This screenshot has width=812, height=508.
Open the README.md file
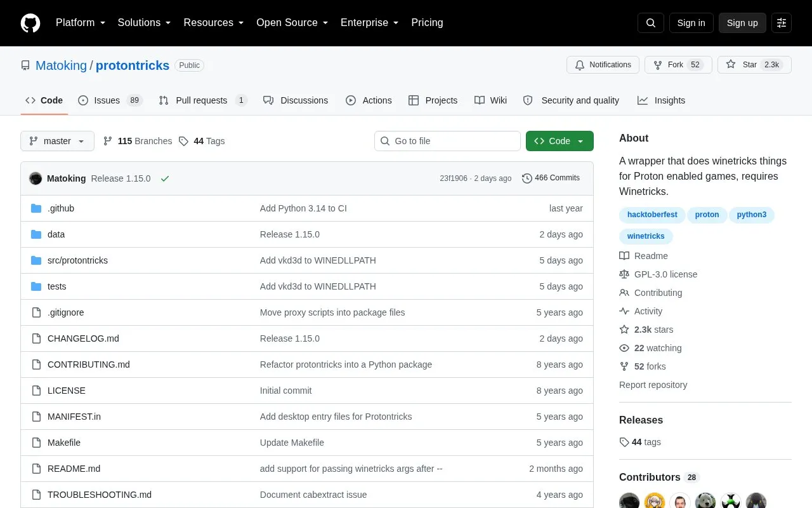tap(74, 469)
